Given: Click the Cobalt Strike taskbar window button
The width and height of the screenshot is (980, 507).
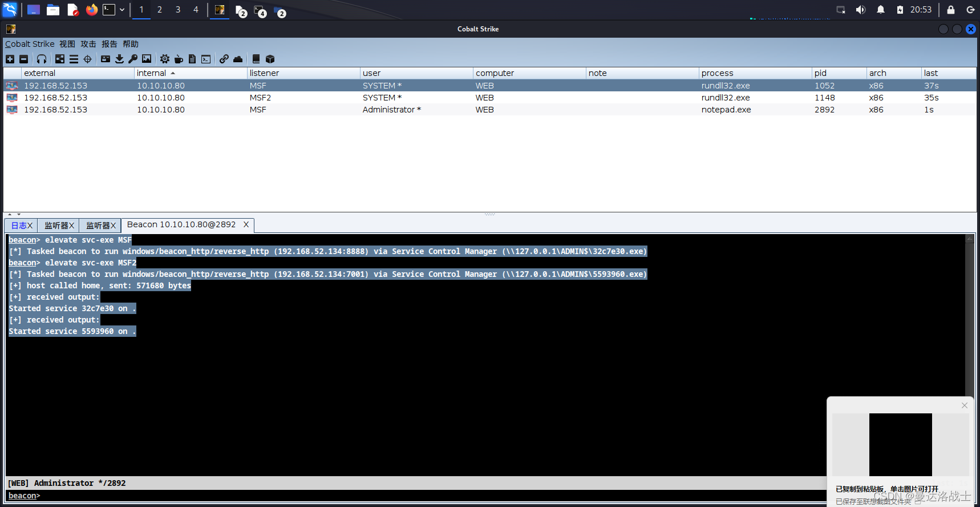Looking at the screenshot, I should (x=219, y=10).
